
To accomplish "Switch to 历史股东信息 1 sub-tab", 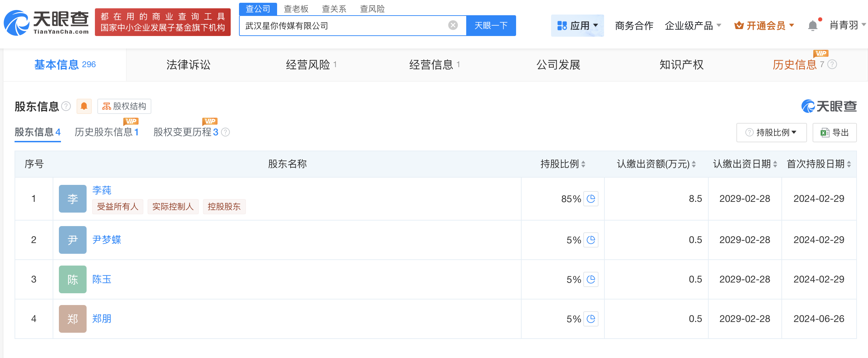I will (x=107, y=132).
